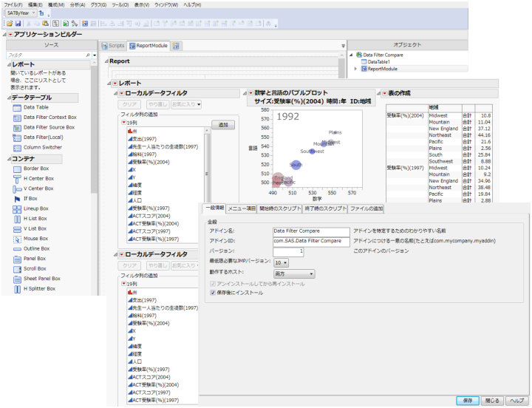Screen dimensions: 532x408
Task: Collapse the Data Filter Compare tree node
Action: [351, 55]
